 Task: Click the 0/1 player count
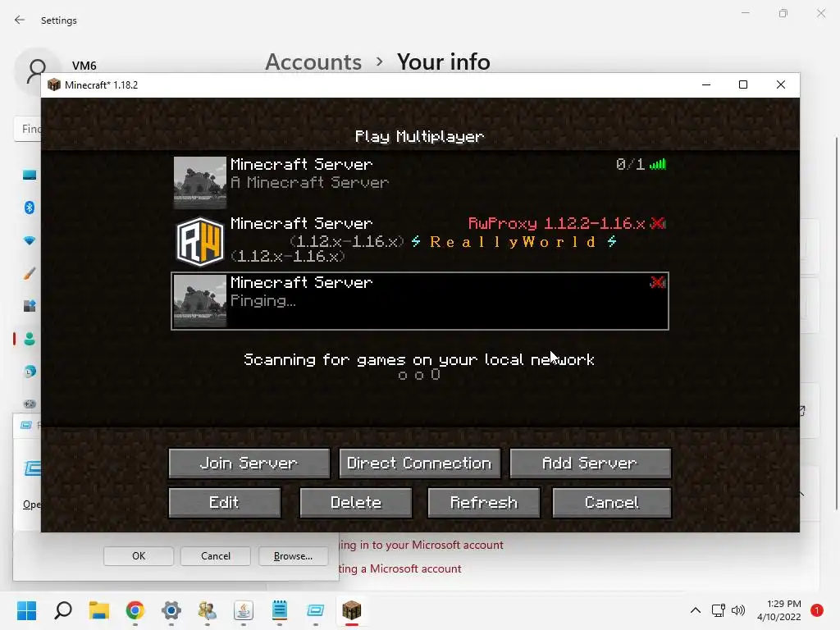pyautogui.click(x=630, y=164)
